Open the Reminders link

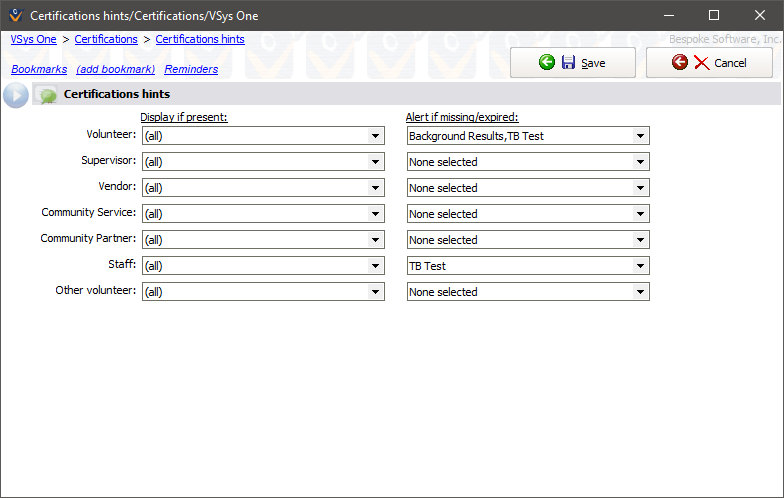point(191,69)
